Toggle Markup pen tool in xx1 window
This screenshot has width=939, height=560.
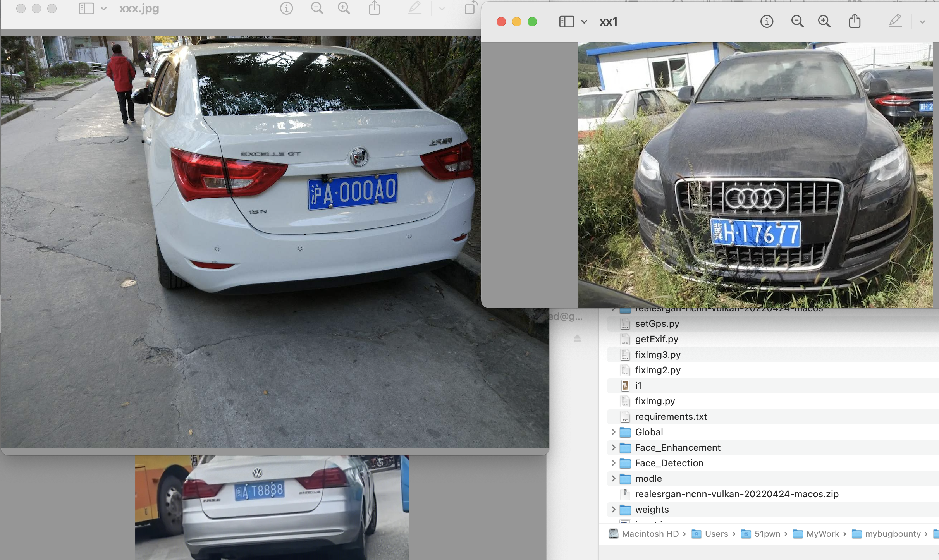click(x=895, y=21)
